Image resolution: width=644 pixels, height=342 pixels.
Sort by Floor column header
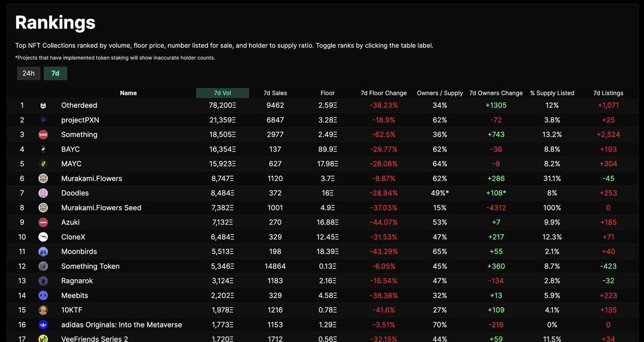pos(328,93)
